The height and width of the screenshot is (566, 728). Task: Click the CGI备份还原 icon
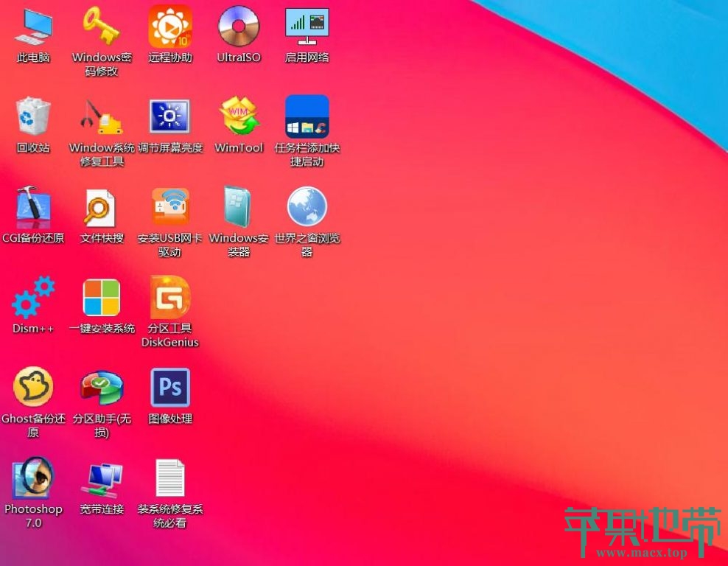click(33, 208)
